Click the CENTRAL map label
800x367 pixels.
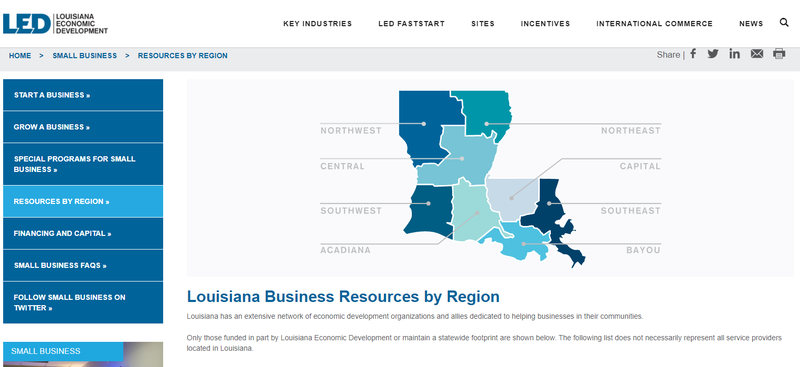click(342, 166)
